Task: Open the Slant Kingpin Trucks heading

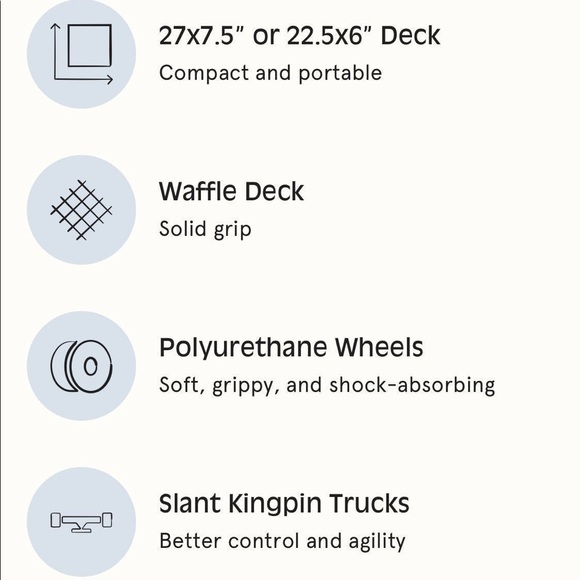Action: [284, 504]
